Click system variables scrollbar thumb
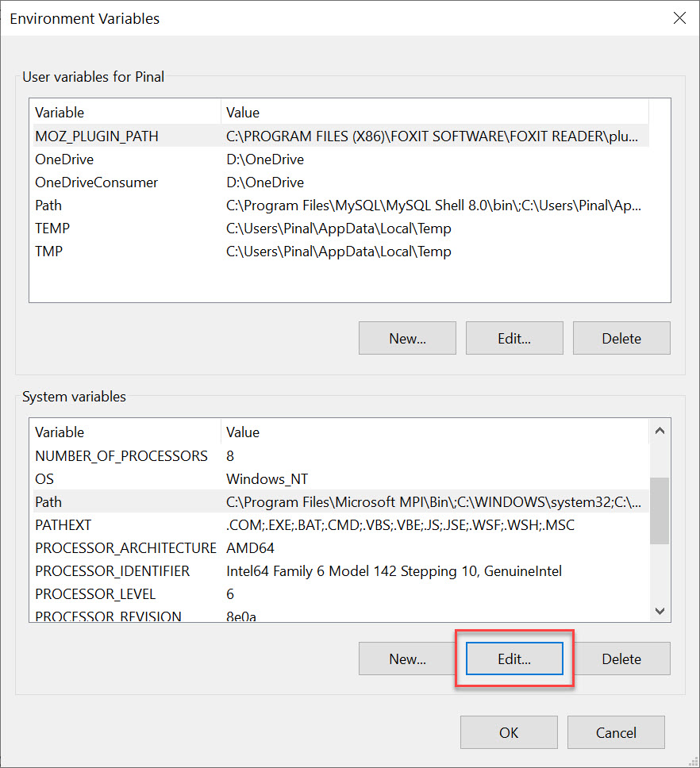The image size is (700, 768). (x=660, y=510)
